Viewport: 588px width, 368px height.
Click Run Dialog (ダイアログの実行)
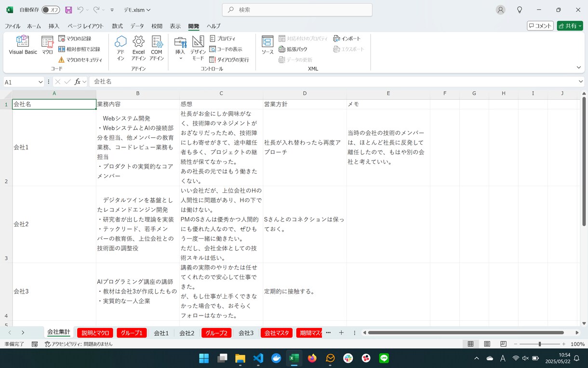point(229,60)
